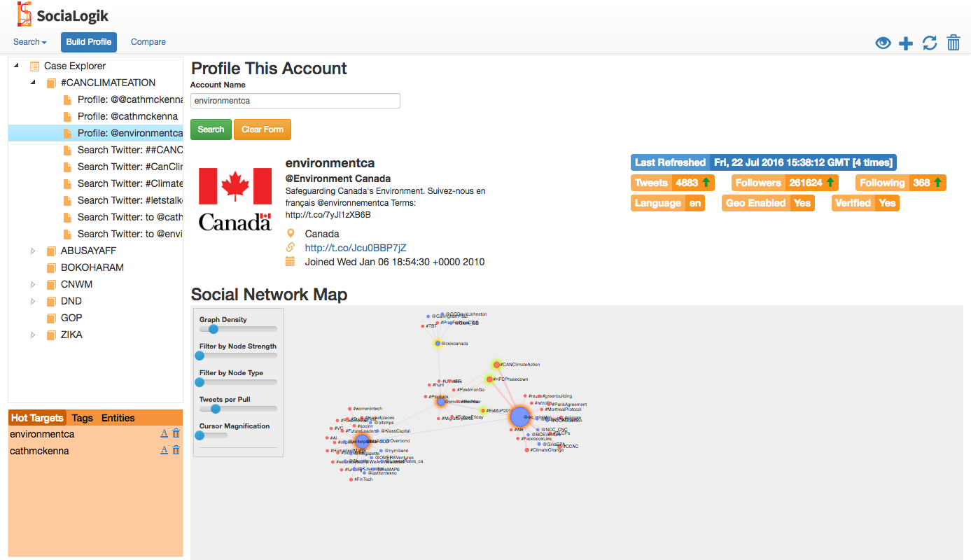Click the Verified Yes badge
The height and width of the screenshot is (560, 971).
pyautogui.click(x=865, y=203)
